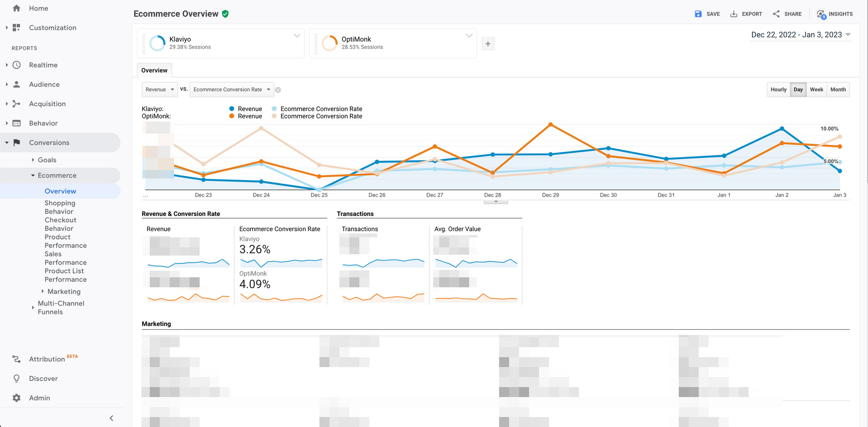Select the Overview tab
Viewport: 868px width, 427px height.
(x=154, y=70)
